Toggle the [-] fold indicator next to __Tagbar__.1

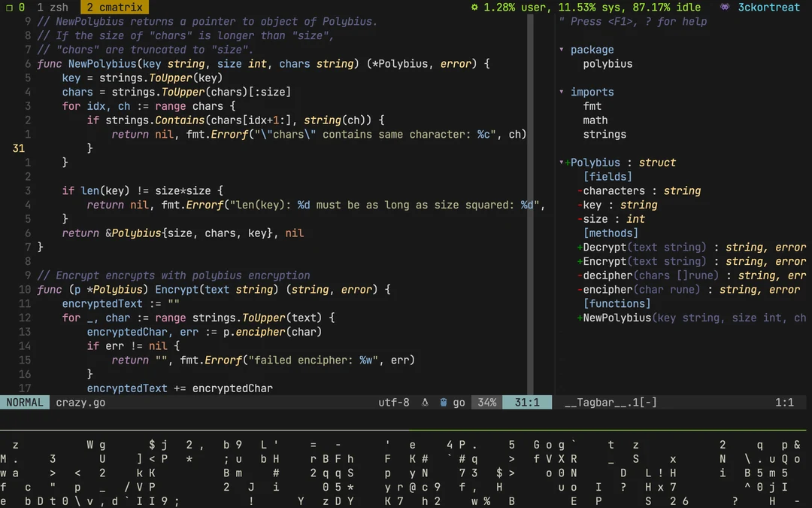click(649, 402)
